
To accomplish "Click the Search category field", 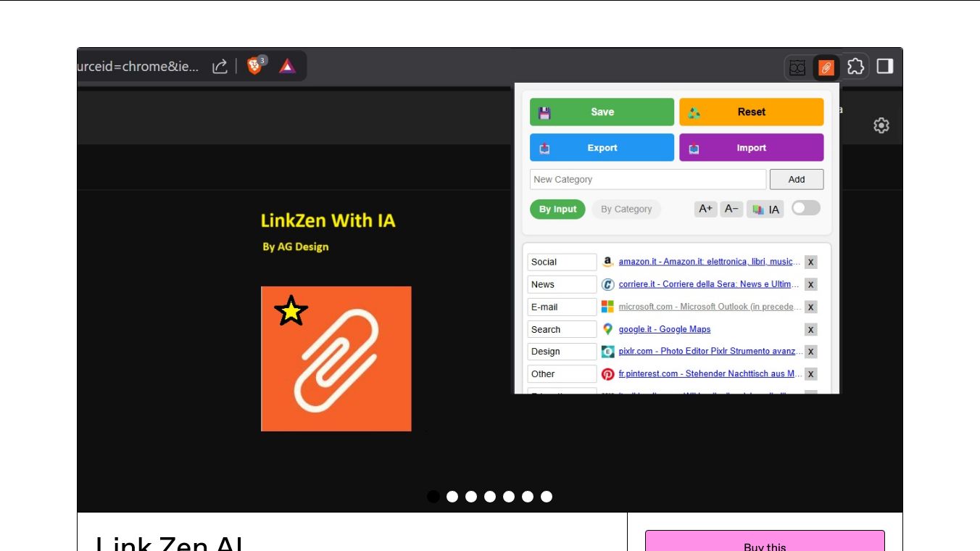I will point(562,329).
